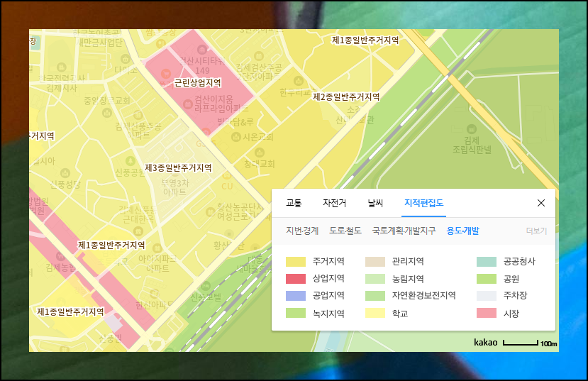Click the 제2종일반주거지역 zone label

(x=347, y=97)
